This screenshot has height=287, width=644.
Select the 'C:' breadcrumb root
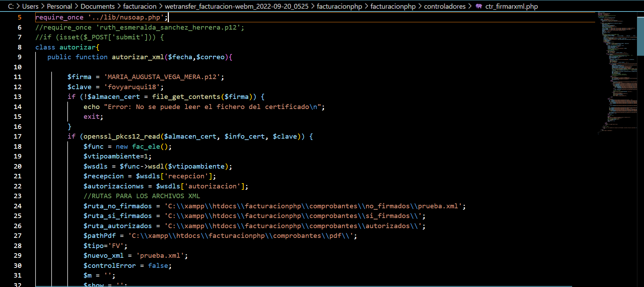11,6
